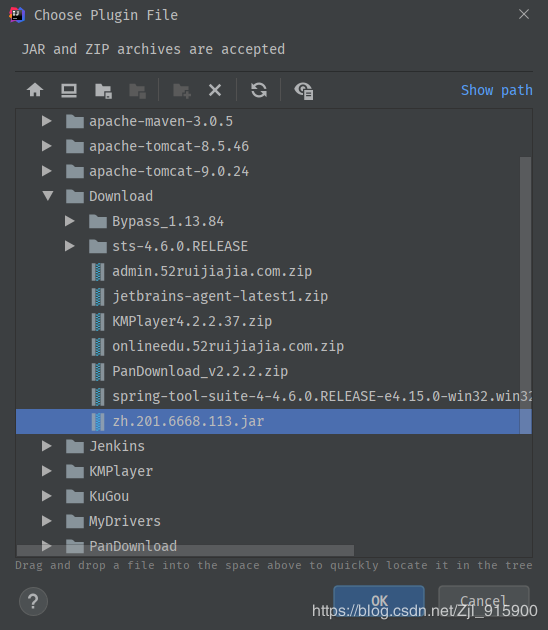Expand the sts-4.6.0.RELEASE folder
548x630 pixels.
point(70,246)
